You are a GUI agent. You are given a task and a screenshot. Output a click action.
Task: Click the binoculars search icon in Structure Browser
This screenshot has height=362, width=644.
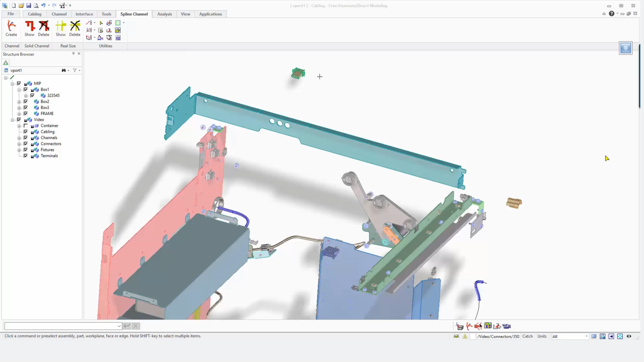64,70
